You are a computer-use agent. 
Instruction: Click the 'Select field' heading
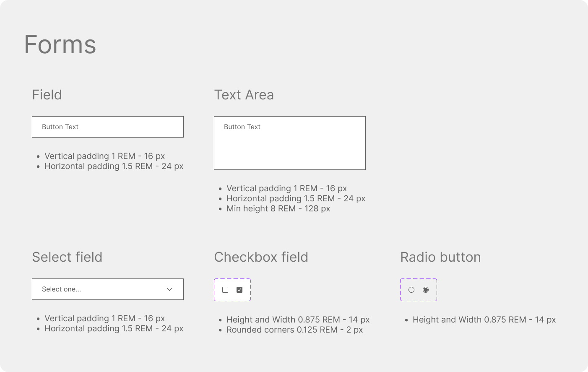coord(67,257)
